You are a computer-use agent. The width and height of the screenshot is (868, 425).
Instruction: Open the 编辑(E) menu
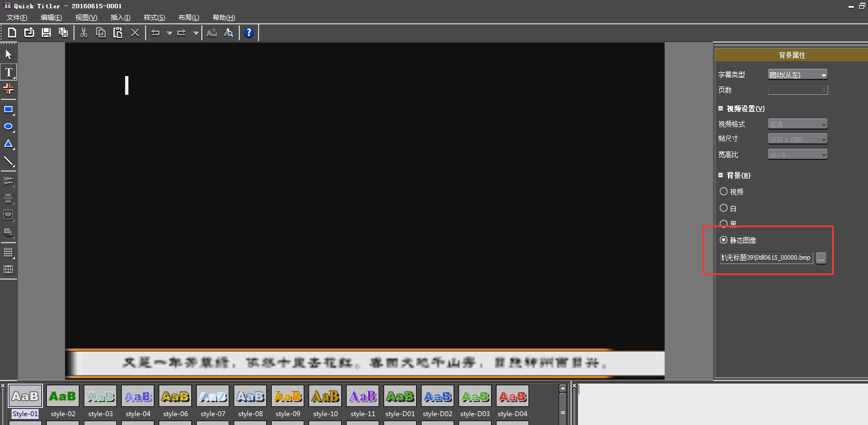(x=51, y=18)
